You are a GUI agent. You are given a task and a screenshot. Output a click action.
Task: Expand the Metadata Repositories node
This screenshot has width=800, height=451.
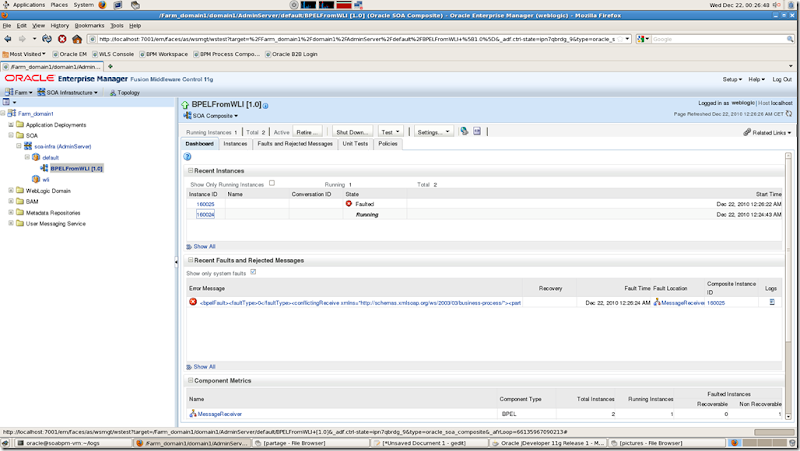[x=11, y=212]
